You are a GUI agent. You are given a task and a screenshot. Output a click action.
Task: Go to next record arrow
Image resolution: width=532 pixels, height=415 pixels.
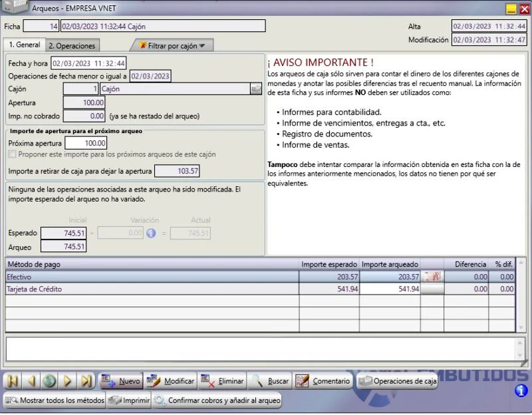point(68,381)
